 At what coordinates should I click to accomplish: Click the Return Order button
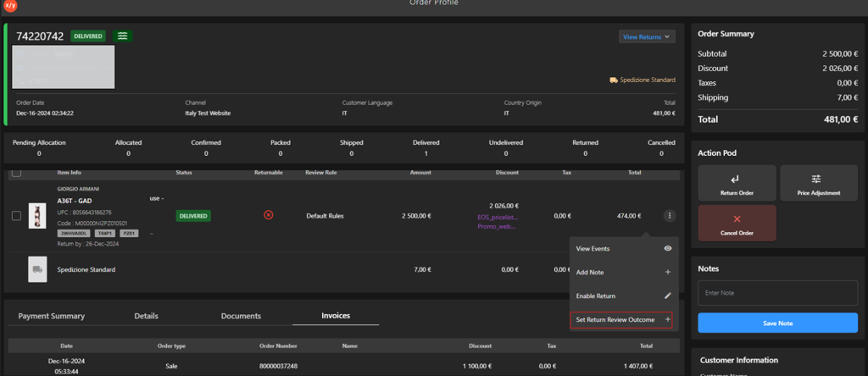coord(737,183)
